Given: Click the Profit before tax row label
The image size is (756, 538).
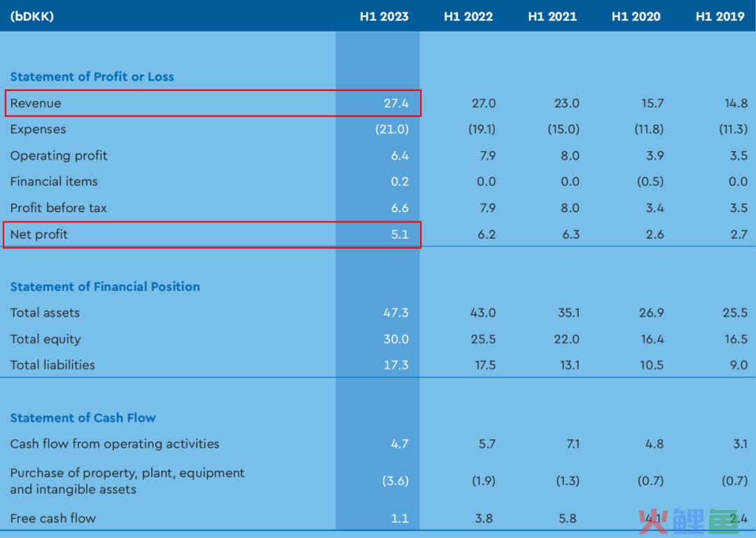Looking at the screenshot, I should (x=58, y=208).
